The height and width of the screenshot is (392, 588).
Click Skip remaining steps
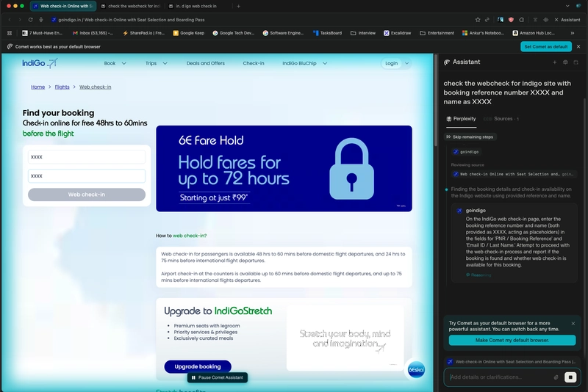tap(469, 137)
